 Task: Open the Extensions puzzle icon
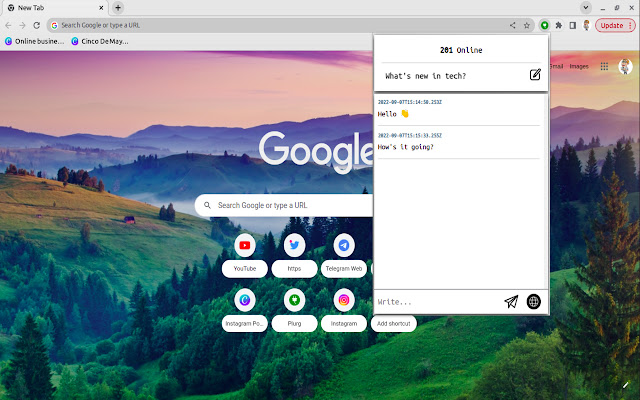coord(559,25)
